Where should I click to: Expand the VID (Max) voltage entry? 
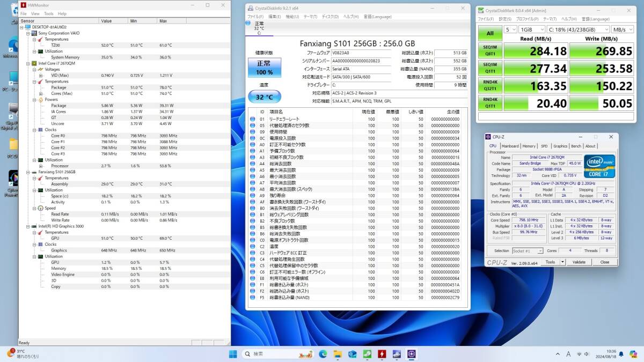pyautogui.click(x=41, y=76)
